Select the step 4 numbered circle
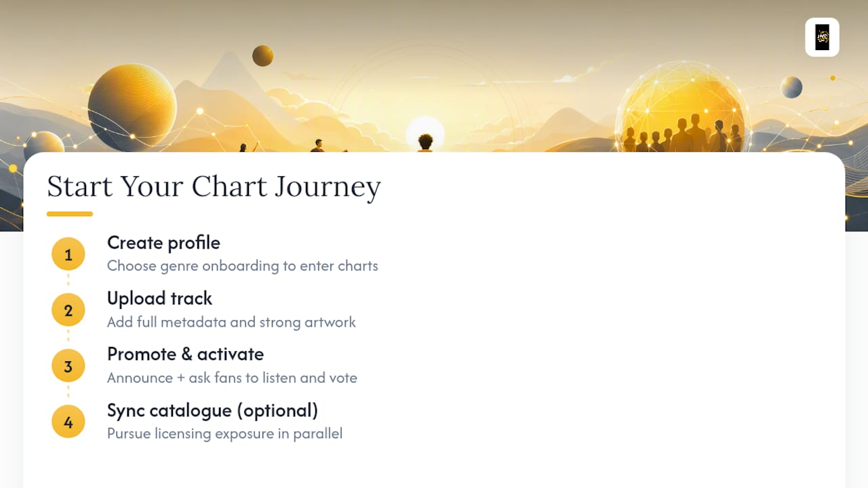 68,422
